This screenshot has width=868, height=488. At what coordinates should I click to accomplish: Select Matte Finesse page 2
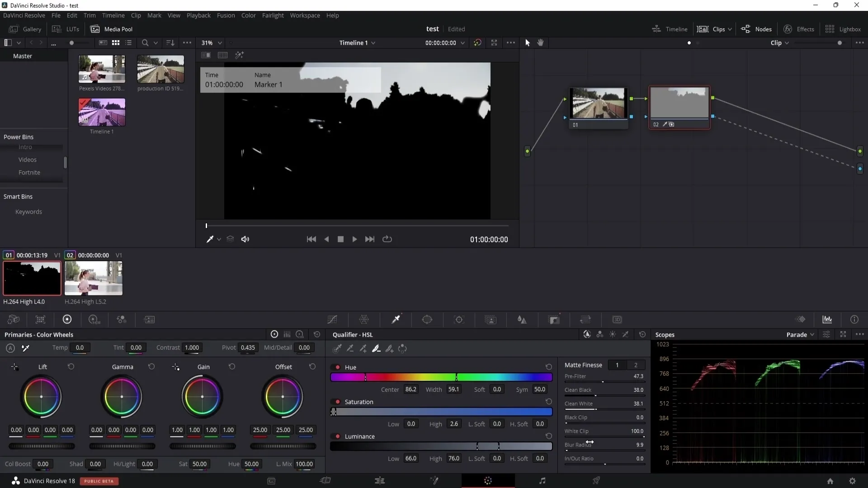pyautogui.click(x=636, y=365)
